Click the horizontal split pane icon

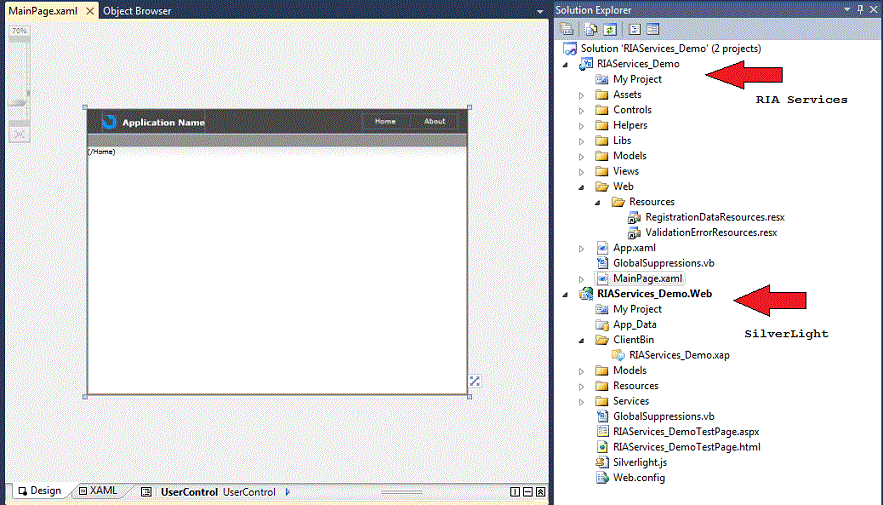(528, 492)
